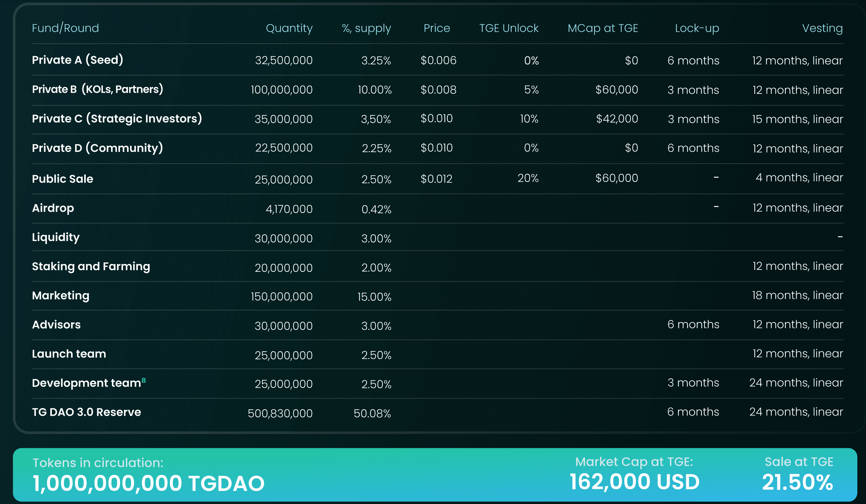Image resolution: width=866 pixels, height=504 pixels.
Task: Select the Private B (KOLs, Partners) row label
Action: click(97, 89)
